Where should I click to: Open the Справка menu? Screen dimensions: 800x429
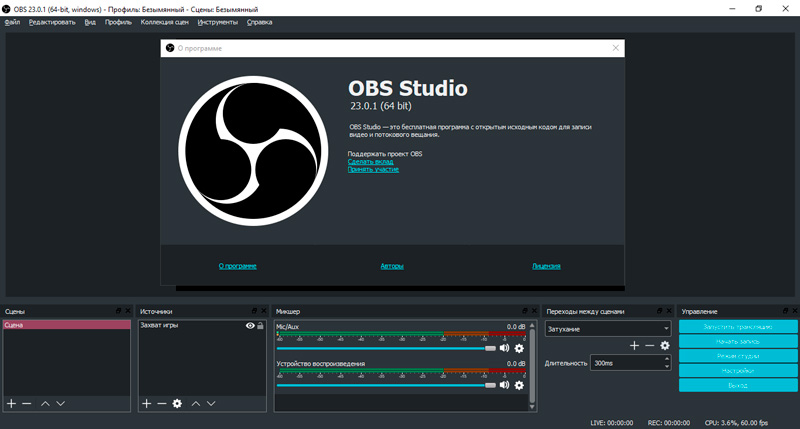[259, 22]
